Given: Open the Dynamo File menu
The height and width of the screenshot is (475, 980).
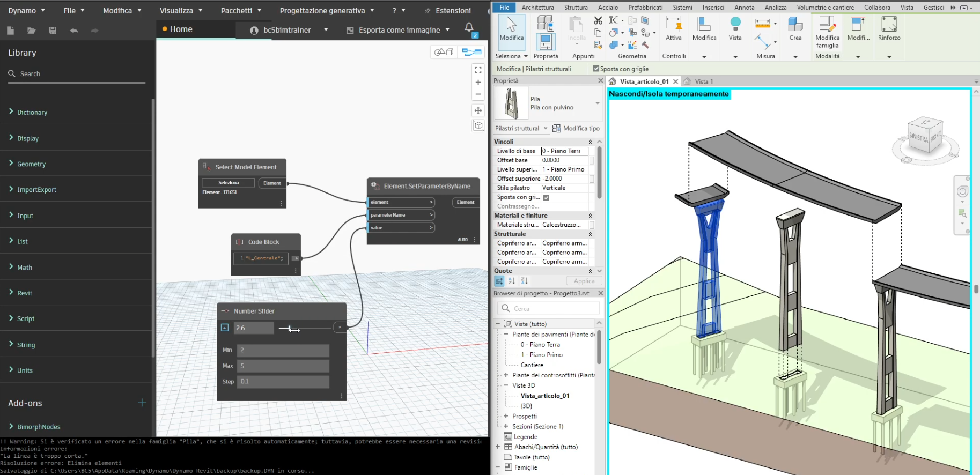Looking at the screenshot, I should (74, 10).
